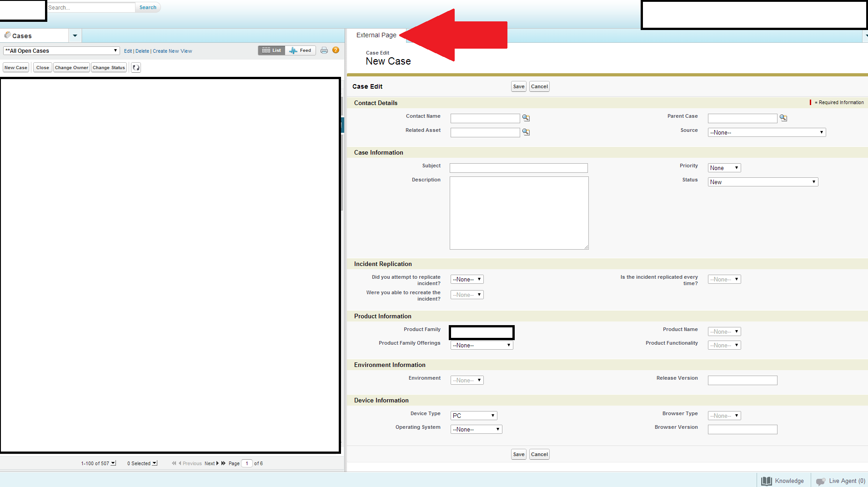Open the Browser Type dropdown
This screenshot has height=487, width=868.
(x=724, y=416)
